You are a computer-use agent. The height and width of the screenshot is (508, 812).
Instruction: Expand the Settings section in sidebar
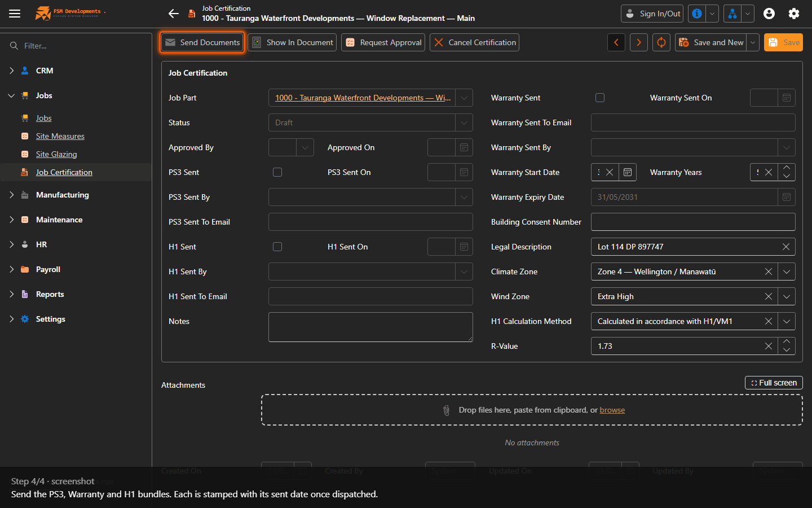tap(11, 319)
